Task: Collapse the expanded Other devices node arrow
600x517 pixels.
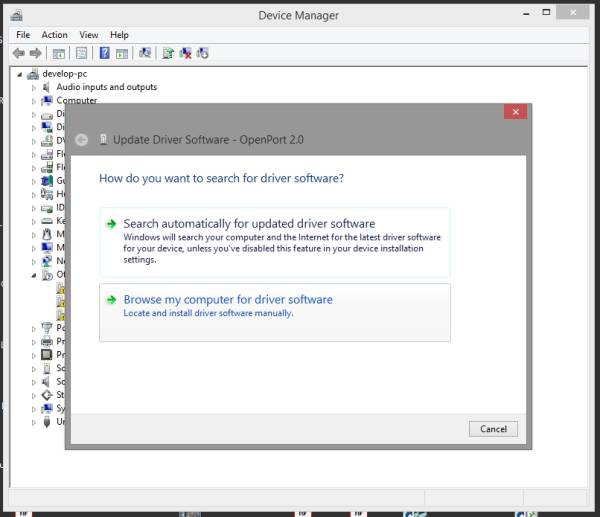Action: (34, 275)
